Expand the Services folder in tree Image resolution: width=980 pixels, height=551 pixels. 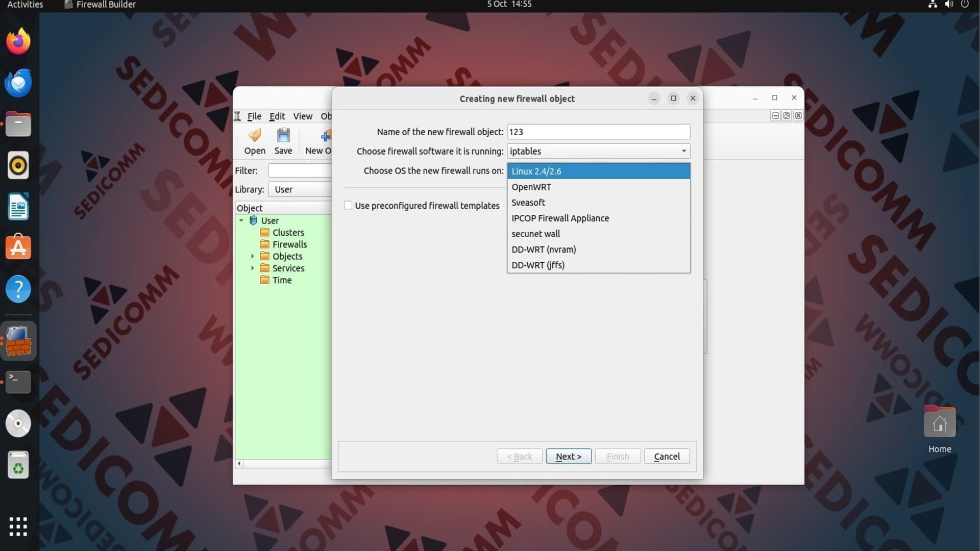[252, 268]
